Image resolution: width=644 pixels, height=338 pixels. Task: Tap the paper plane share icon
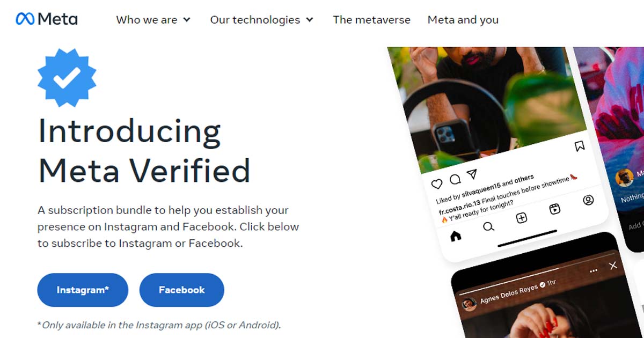(x=471, y=174)
